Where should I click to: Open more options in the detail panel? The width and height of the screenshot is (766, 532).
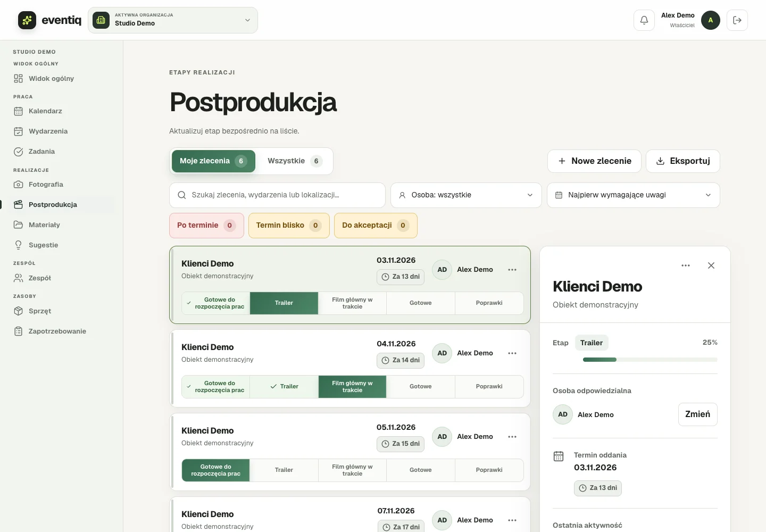(x=686, y=265)
